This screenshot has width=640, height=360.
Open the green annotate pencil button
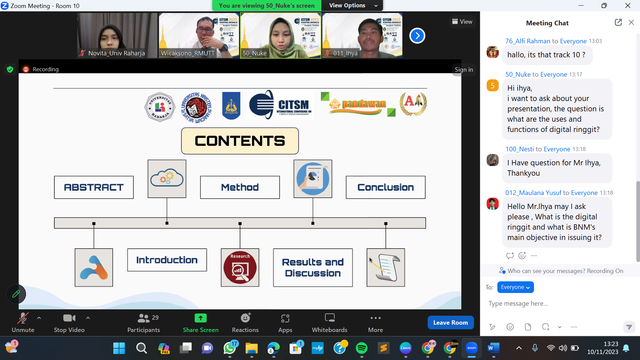tap(16, 294)
